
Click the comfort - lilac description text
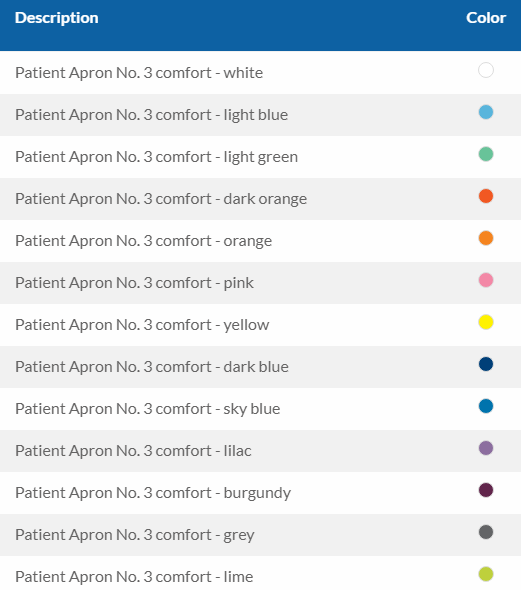[204, 451]
